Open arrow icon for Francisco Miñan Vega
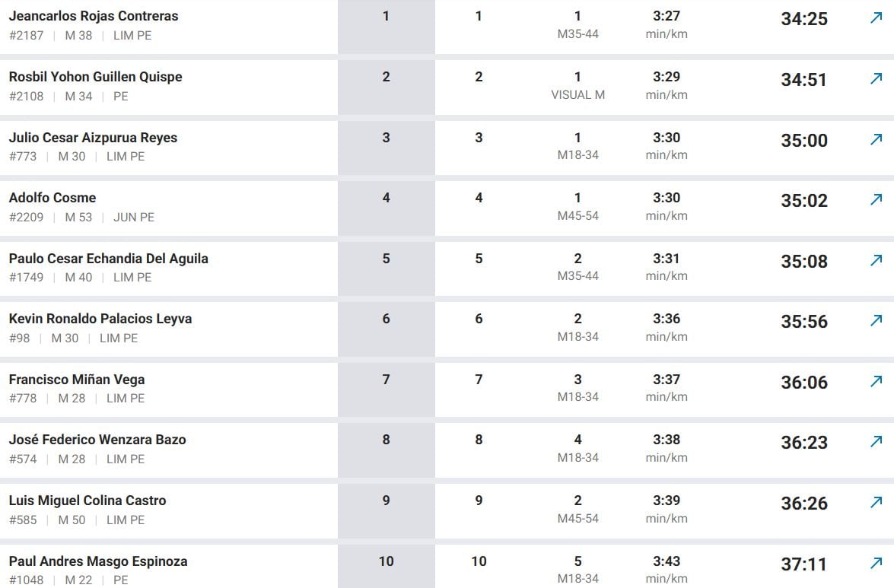Screen dimensions: 894x588 (x=877, y=381)
